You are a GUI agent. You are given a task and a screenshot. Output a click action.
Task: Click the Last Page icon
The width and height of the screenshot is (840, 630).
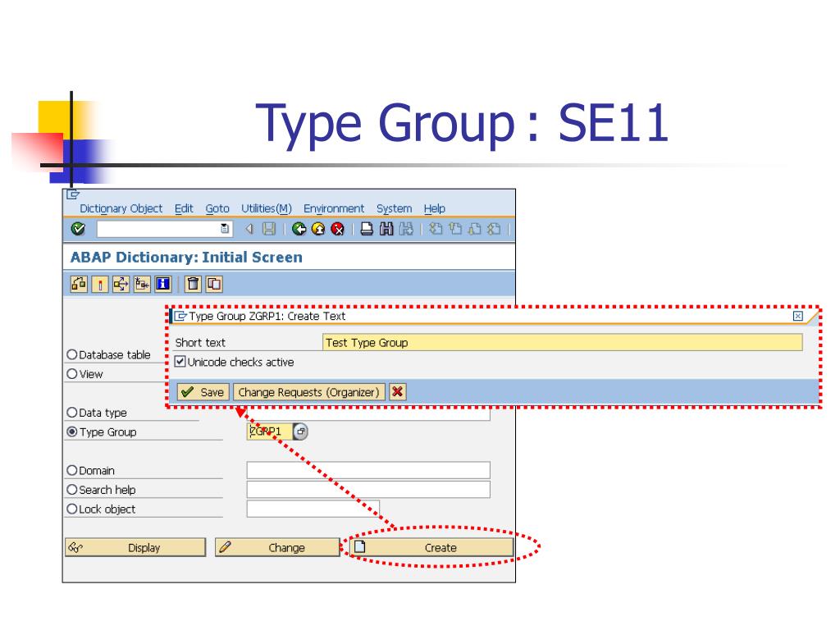click(x=494, y=230)
